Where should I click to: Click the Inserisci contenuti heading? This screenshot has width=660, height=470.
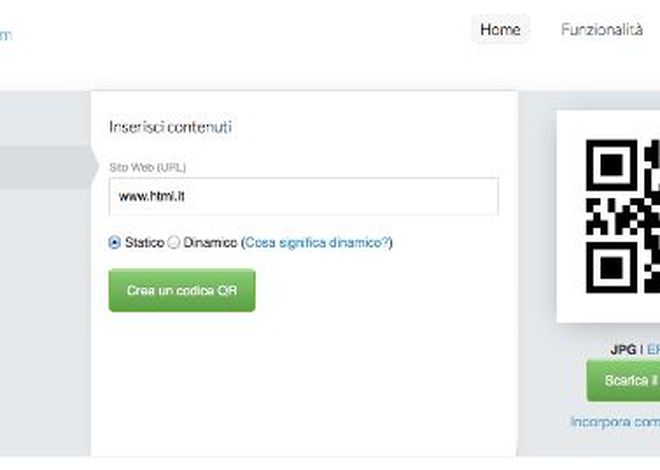pyautogui.click(x=170, y=127)
